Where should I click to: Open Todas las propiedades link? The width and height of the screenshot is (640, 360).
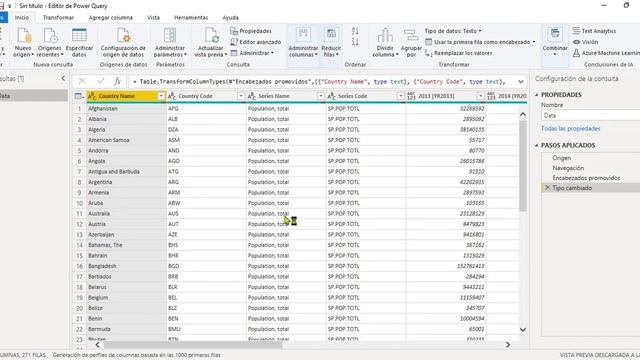[570, 129]
